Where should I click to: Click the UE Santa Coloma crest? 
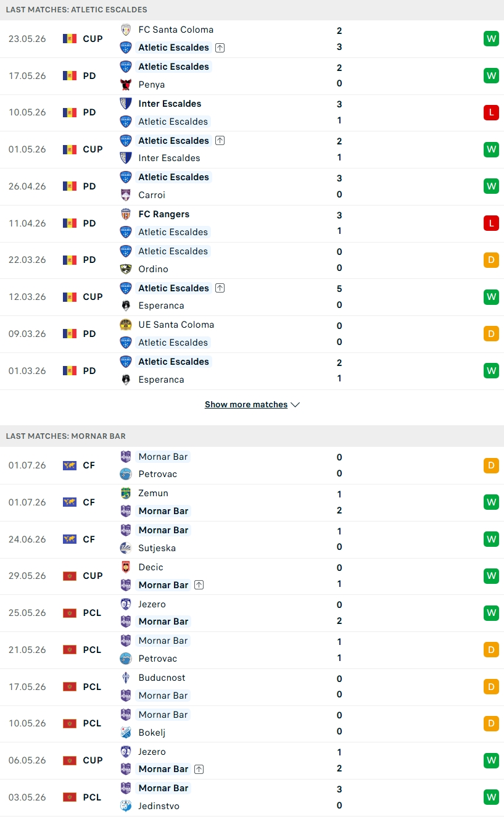[x=126, y=325]
